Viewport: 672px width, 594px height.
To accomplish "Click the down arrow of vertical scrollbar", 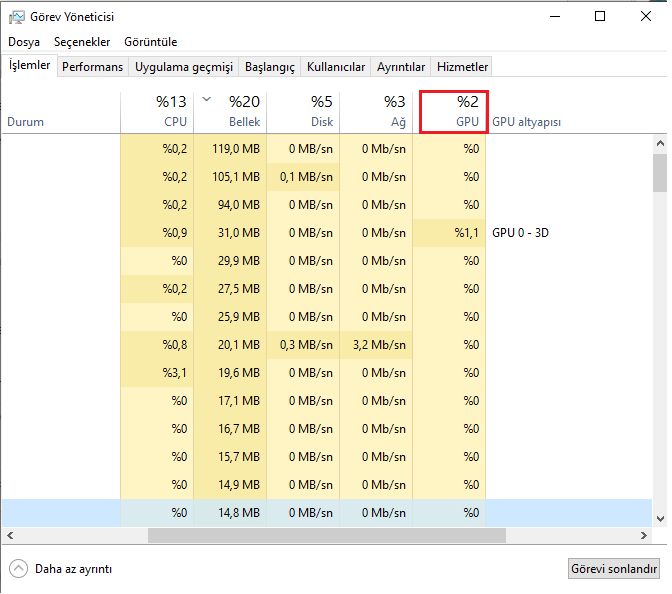I will 660,519.
